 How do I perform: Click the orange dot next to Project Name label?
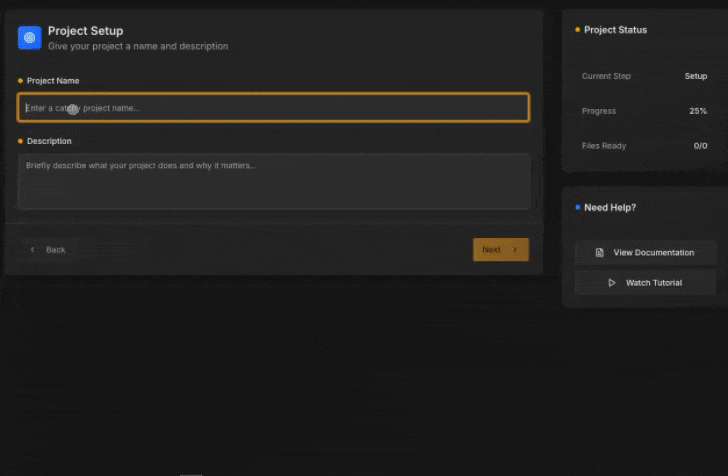[x=20, y=81]
